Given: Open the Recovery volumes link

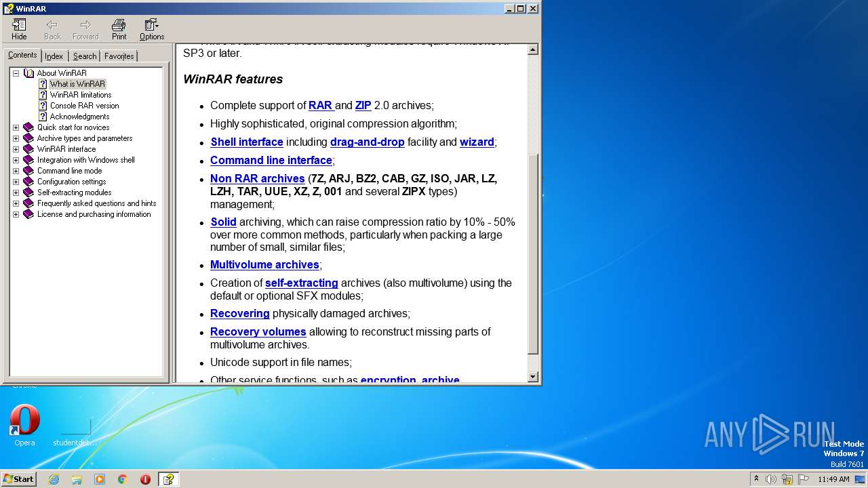Looking at the screenshot, I should click(258, 331).
